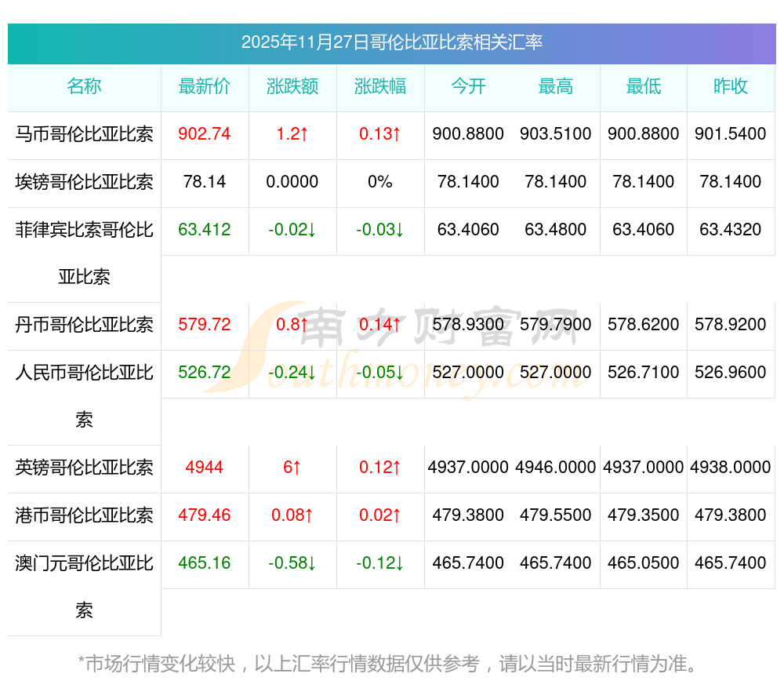Click the 最低 column header
This screenshot has width=784, height=688.
pyautogui.click(x=644, y=87)
